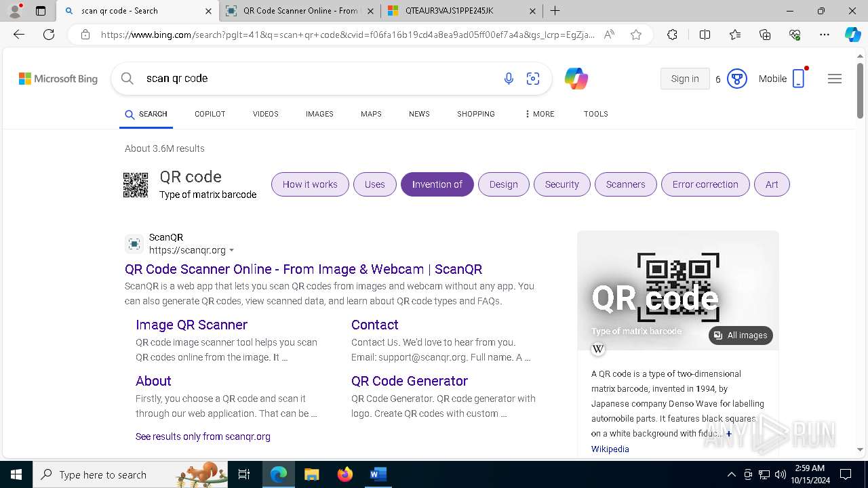Select the Art chip
The height and width of the screenshot is (488, 868).
[772, 184]
